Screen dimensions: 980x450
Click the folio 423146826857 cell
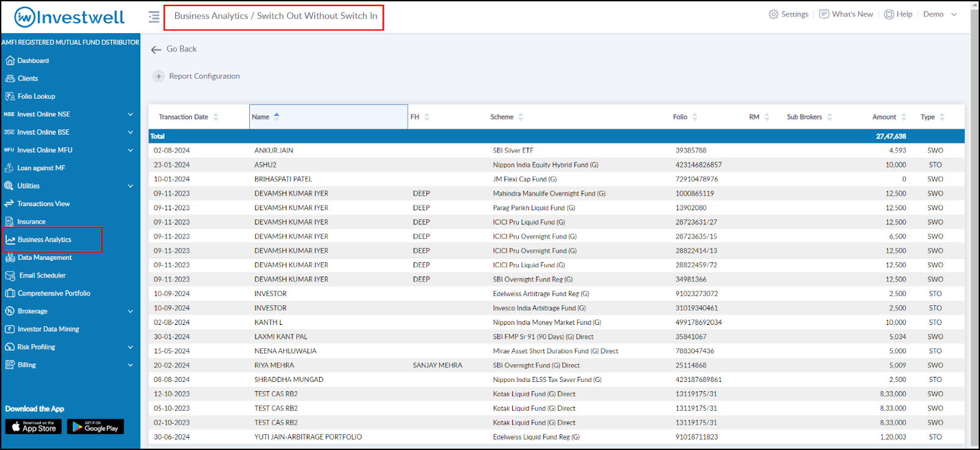coord(698,165)
